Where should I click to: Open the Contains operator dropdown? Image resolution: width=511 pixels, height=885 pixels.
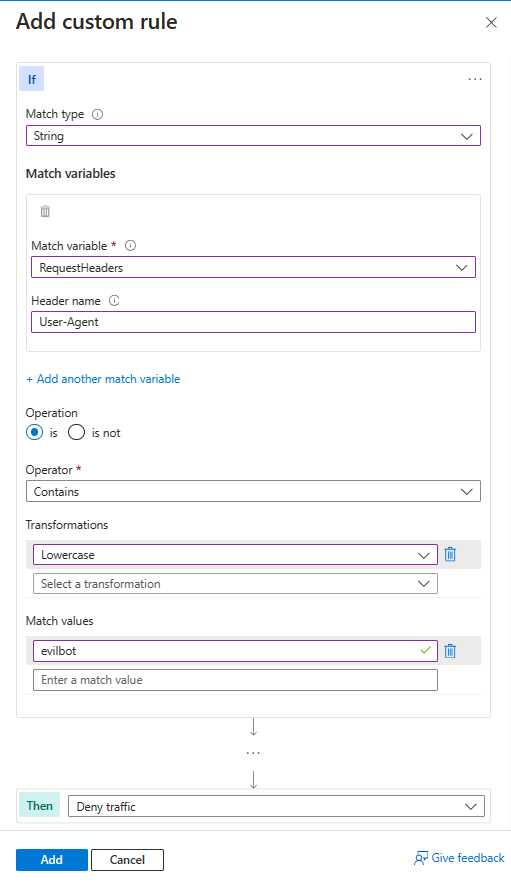[x=253, y=492]
